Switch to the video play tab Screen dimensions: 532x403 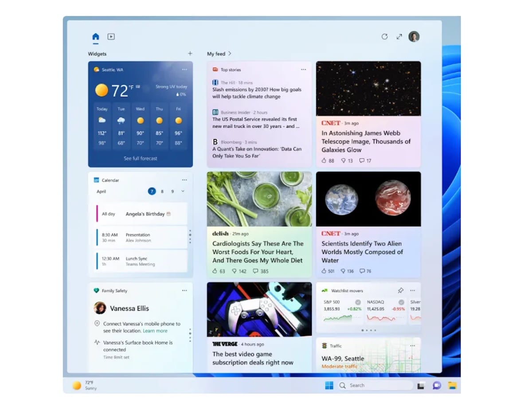click(111, 37)
